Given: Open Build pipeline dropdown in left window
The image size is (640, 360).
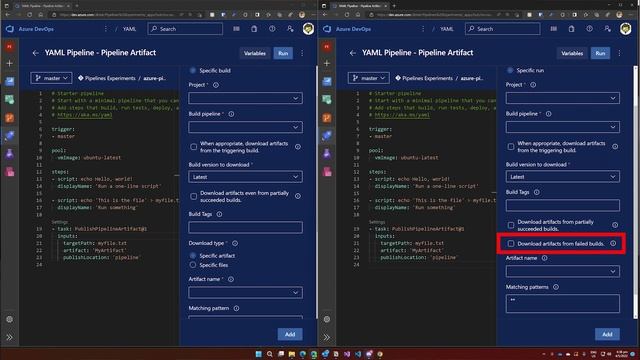Looking at the screenshot, I should coord(245,127).
